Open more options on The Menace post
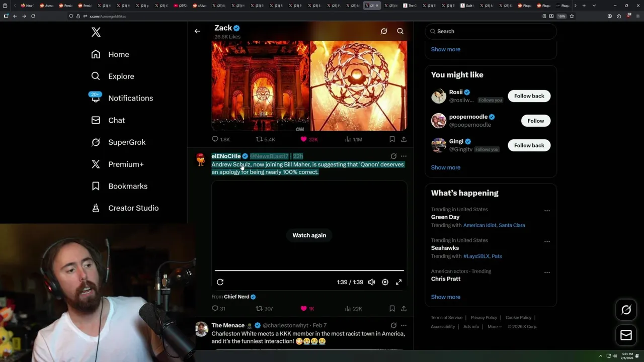This screenshot has width=644, height=362. (x=404, y=325)
